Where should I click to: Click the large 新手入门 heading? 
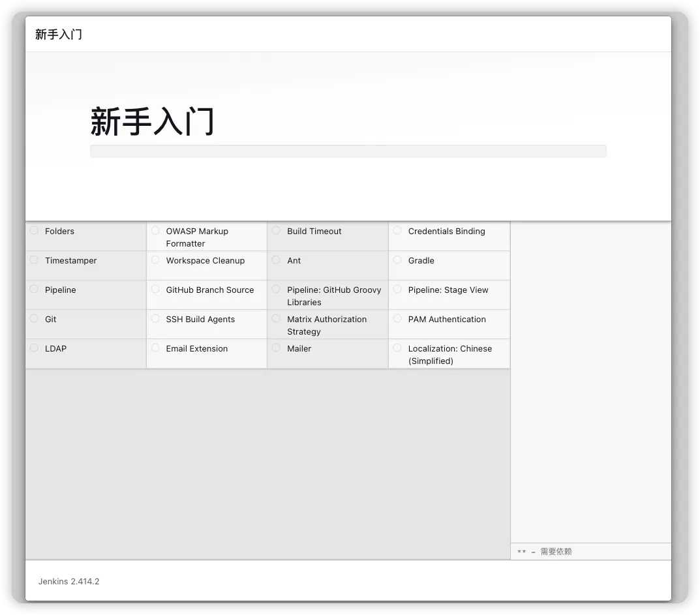[x=153, y=121]
